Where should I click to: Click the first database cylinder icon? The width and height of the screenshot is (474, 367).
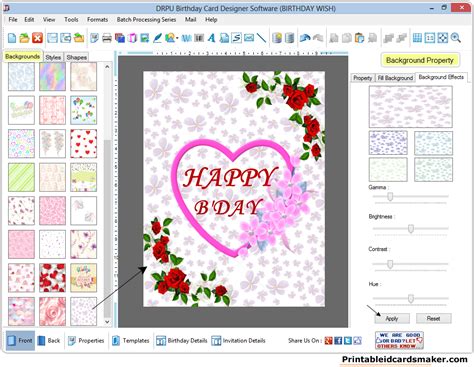click(x=277, y=38)
